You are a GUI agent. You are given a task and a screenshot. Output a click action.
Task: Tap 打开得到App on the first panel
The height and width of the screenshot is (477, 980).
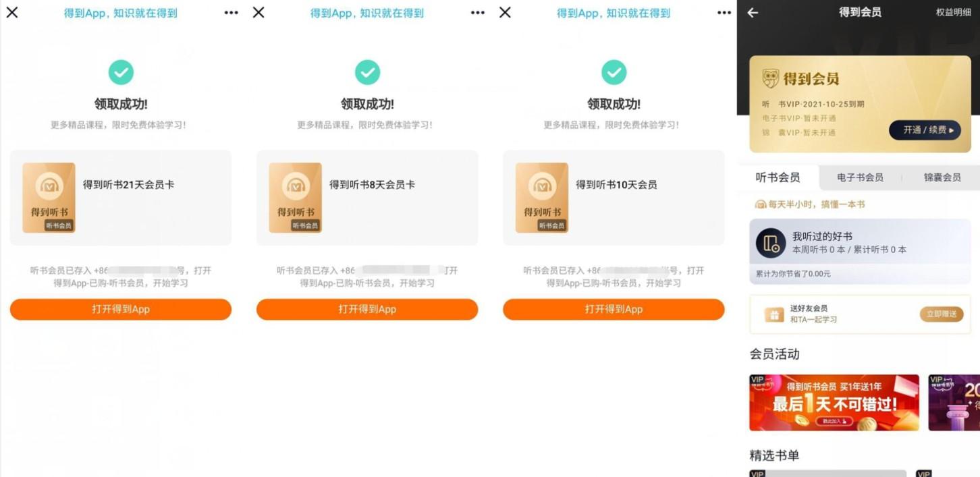[x=121, y=309]
